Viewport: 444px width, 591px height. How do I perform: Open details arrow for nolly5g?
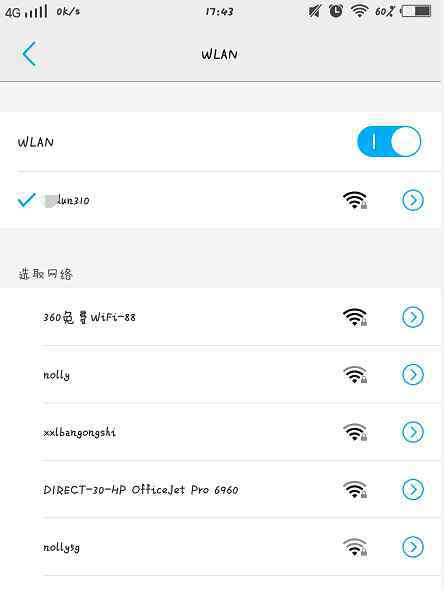point(413,547)
